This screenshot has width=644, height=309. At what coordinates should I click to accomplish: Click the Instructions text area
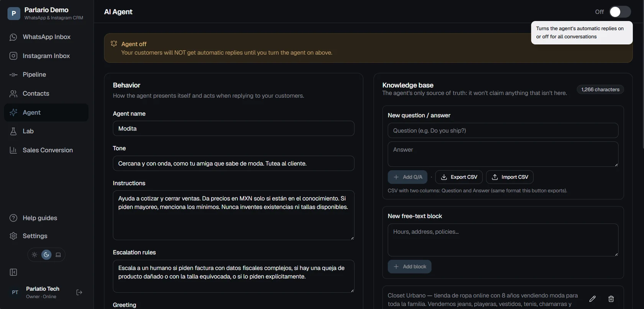233,215
